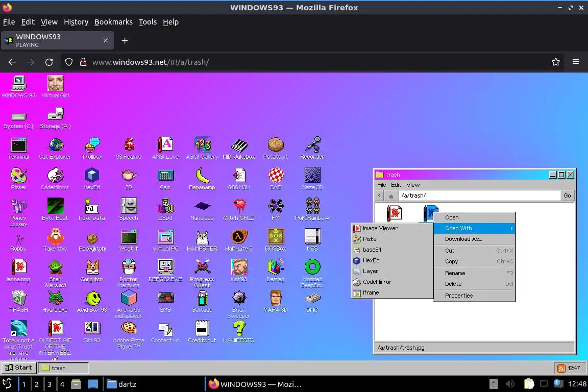Open ANSI Love icon

tap(165, 149)
